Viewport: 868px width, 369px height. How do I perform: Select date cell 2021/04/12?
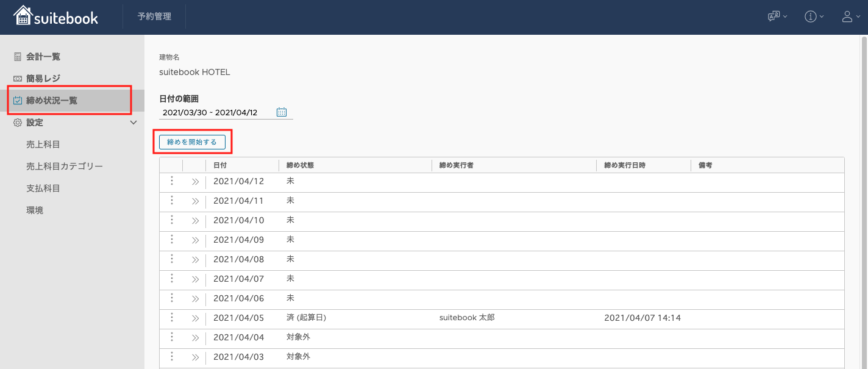(x=239, y=181)
